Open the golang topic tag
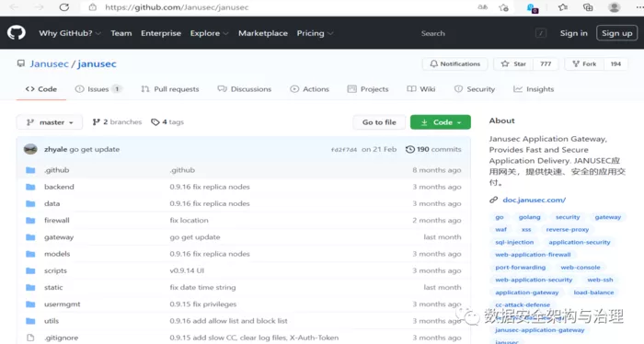The image size is (644, 344). pyautogui.click(x=529, y=217)
